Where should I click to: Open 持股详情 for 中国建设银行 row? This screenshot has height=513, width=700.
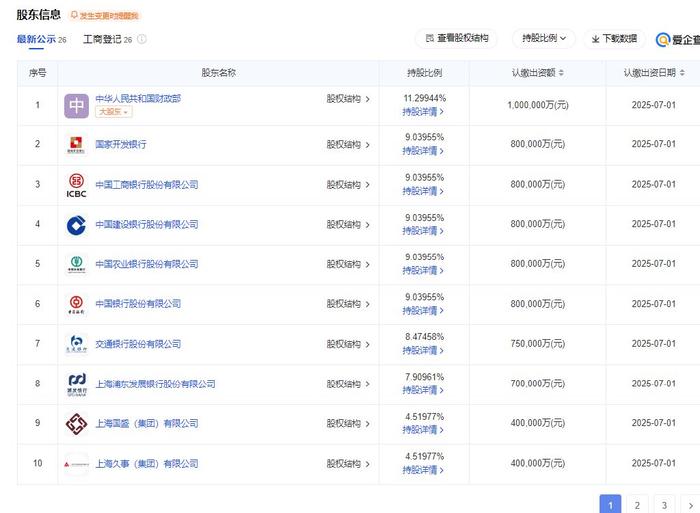[x=423, y=231]
